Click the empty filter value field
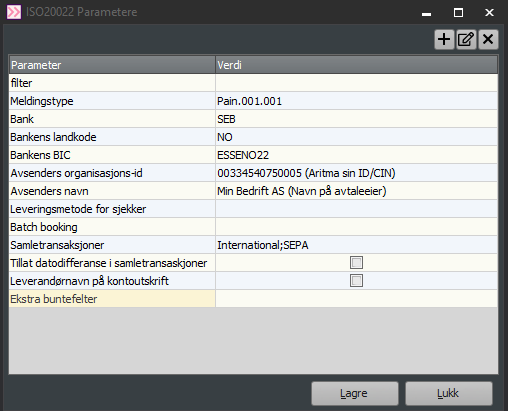Viewport: 508px width, 411px height. pos(356,83)
